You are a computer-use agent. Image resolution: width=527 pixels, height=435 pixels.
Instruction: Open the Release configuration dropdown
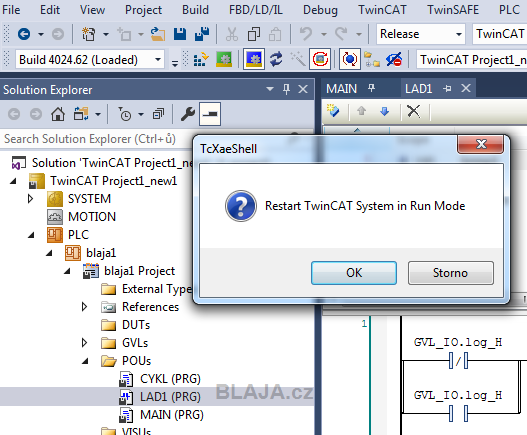[x=458, y=34]
